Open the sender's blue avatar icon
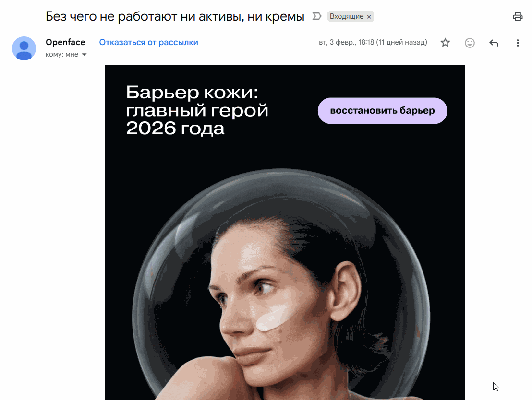Viewport: 532px width, 400px height. pyautogui.click(x=24, y=48)
